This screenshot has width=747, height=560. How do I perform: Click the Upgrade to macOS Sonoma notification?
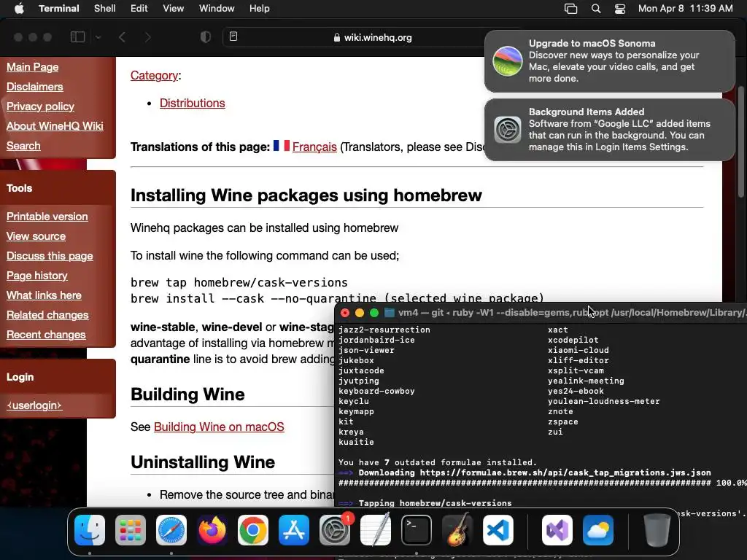click(x=610, y=61)
